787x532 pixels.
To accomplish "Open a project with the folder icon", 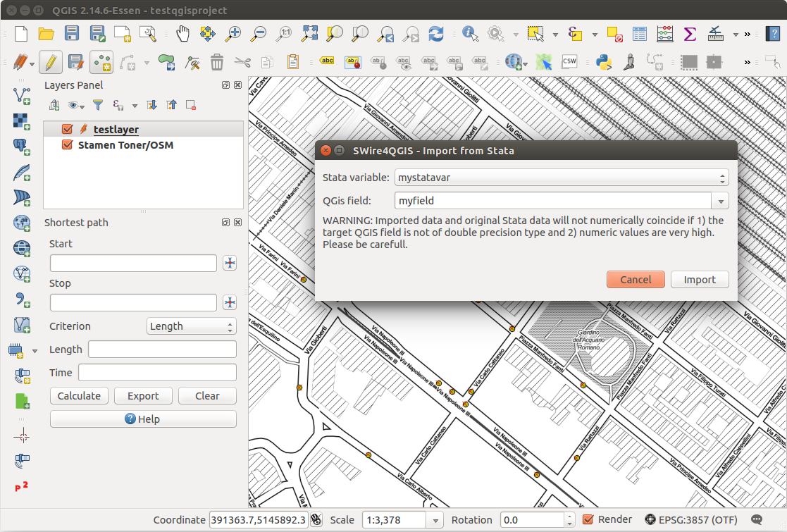I will click(47, 34).
